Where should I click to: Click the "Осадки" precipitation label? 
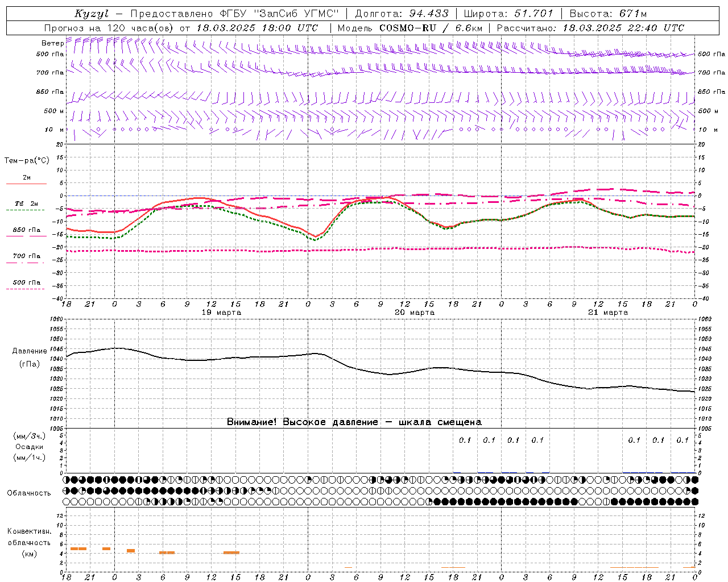tap(30, 447)
